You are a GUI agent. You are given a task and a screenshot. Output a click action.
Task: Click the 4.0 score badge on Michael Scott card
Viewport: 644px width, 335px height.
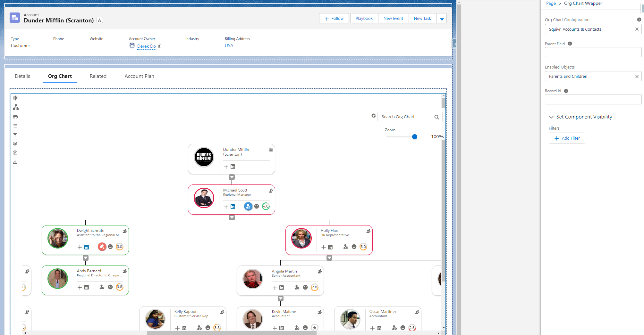266,206
